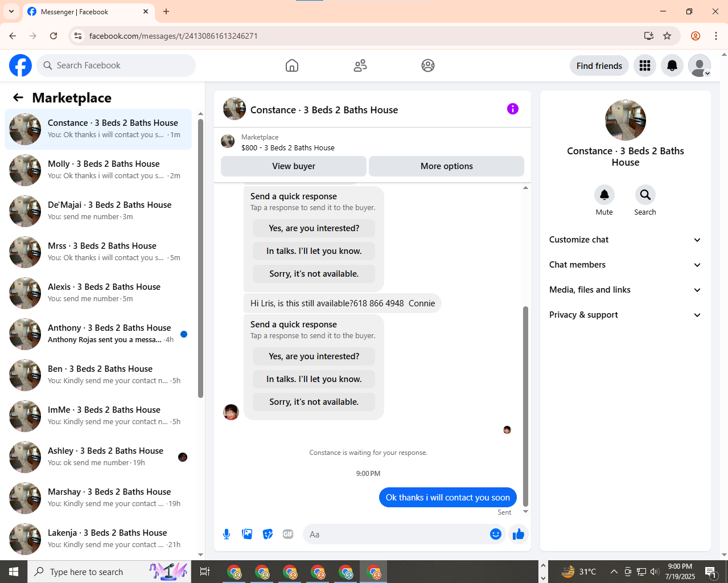Reload the page with browser refresh icon
The image size is (728, 583).
click(54, 36)
